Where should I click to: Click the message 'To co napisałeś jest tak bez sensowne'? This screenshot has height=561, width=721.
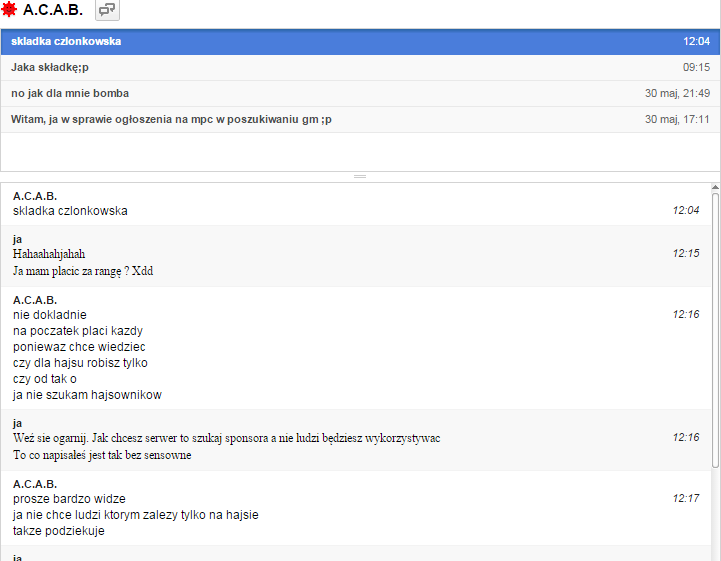point(102,455)
